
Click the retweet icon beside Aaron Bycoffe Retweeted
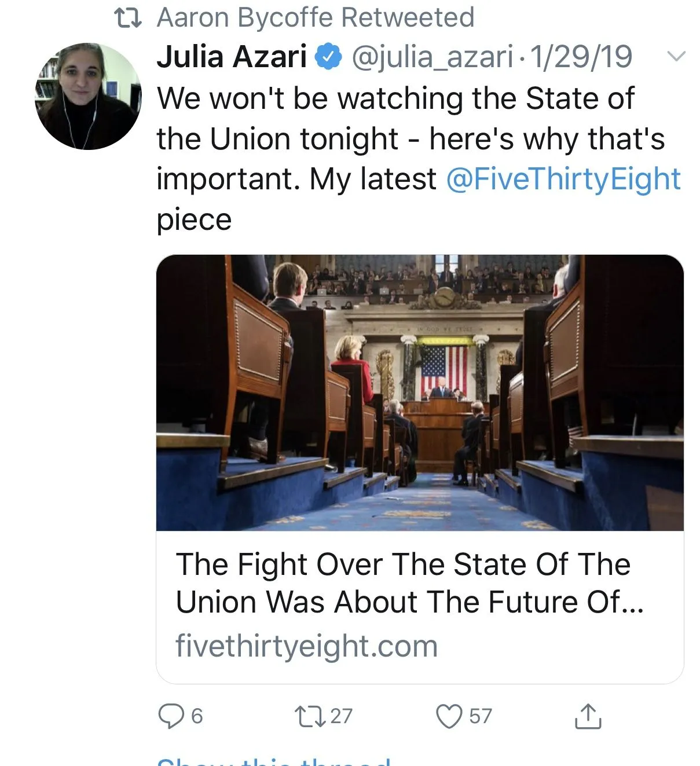pos(127,18)
